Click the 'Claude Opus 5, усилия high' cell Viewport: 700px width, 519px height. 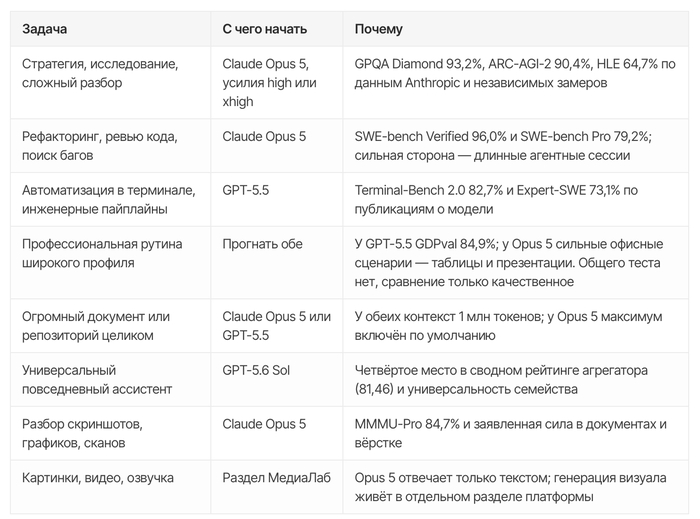(x=277, y=83)
